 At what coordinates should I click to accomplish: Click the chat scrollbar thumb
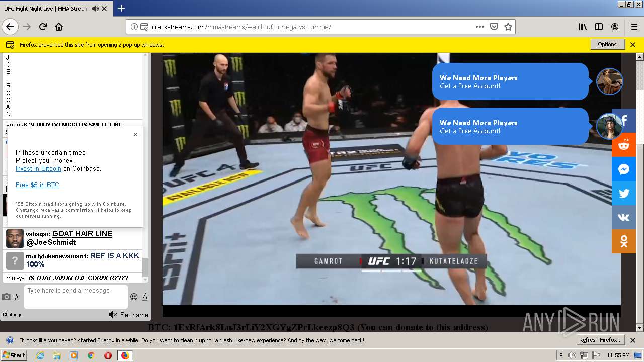(x=146, y=267)
